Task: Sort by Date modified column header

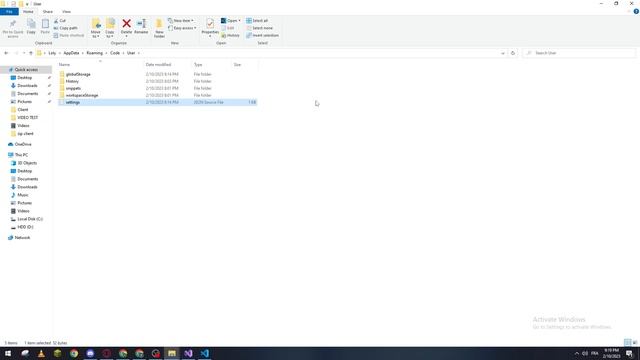Action: 167,64
